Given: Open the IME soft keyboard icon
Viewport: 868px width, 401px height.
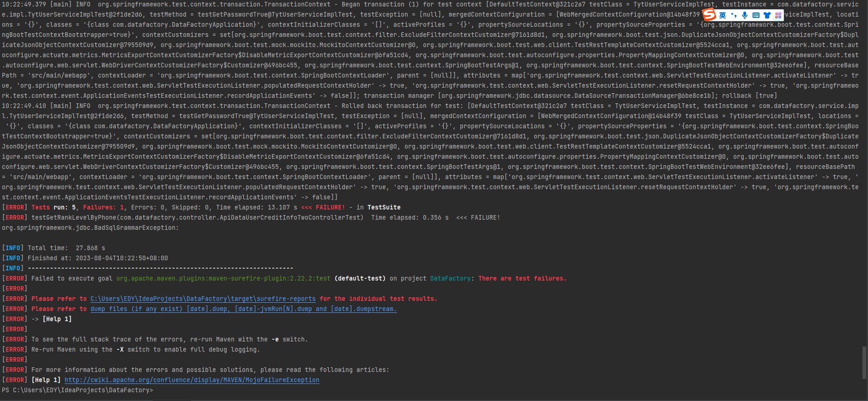Looking at the screenshot, I should tap(756, 15).
